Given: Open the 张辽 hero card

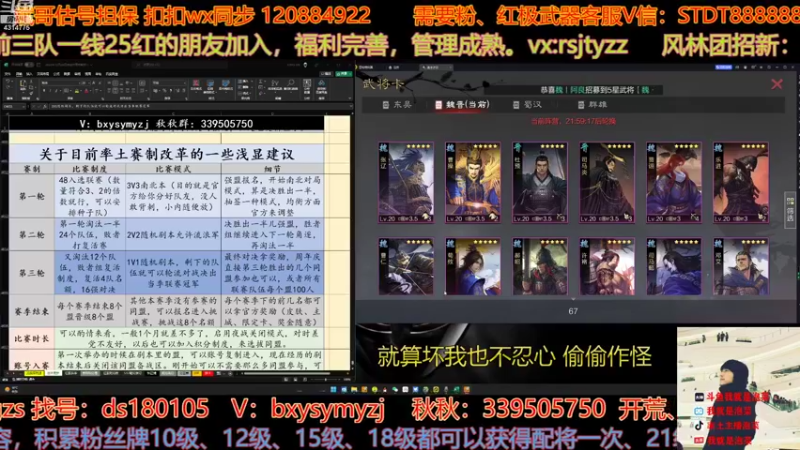Looking at the screenshot, I should (x=406, y=182).
